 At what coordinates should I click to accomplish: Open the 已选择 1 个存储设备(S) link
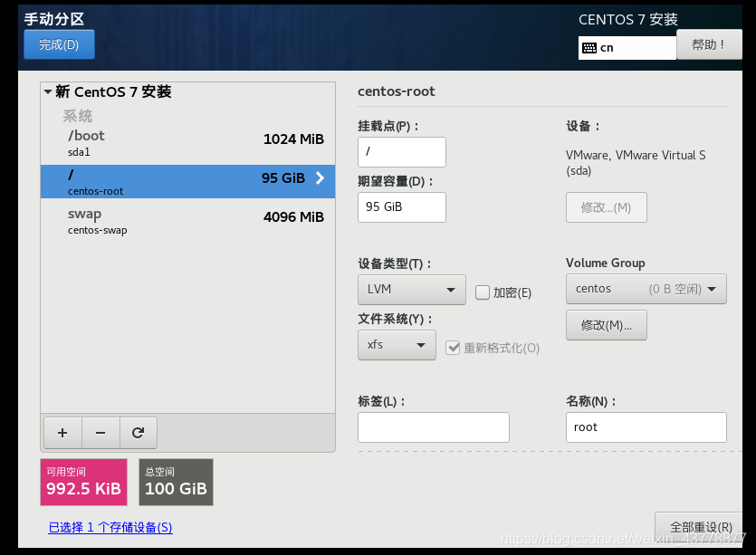110,527
